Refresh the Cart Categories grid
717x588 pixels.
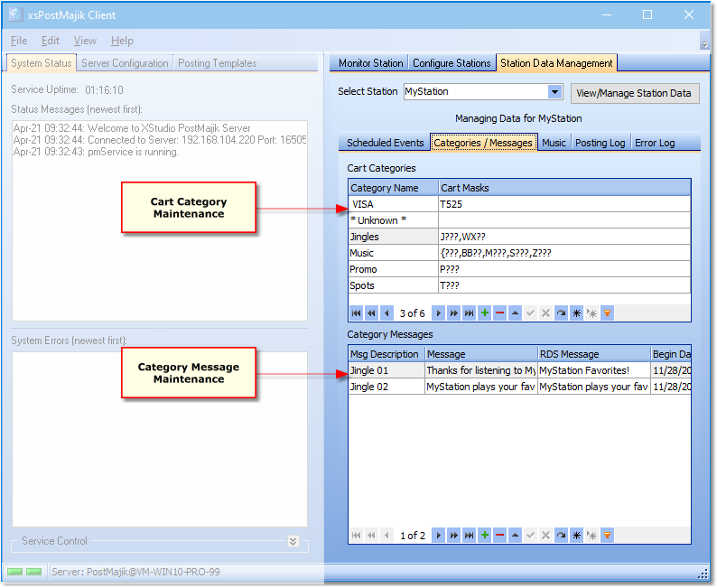(x=561, y=313)
